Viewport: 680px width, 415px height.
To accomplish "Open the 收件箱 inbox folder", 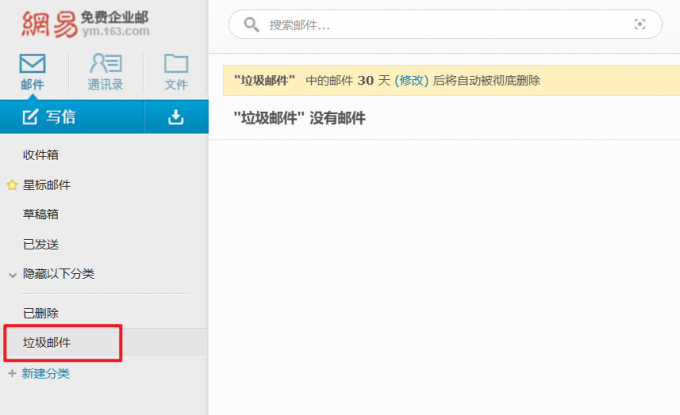I will (x=40, y=155).
